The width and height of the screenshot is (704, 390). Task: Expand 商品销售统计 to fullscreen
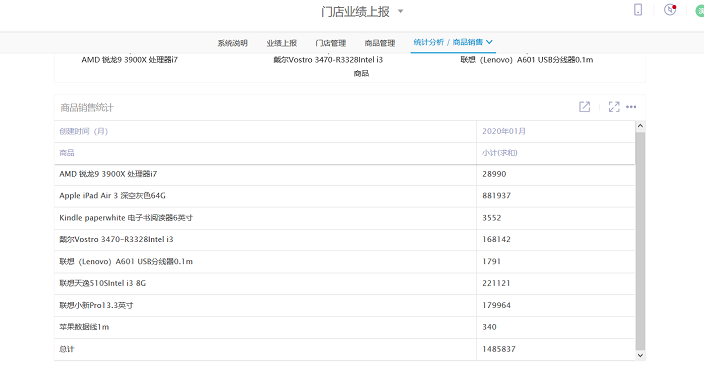[x=614, y=107]
